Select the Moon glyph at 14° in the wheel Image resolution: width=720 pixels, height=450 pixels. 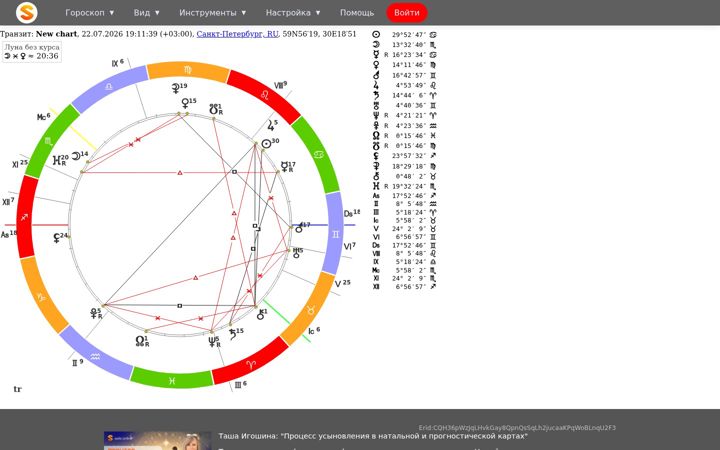pos(76,156)
